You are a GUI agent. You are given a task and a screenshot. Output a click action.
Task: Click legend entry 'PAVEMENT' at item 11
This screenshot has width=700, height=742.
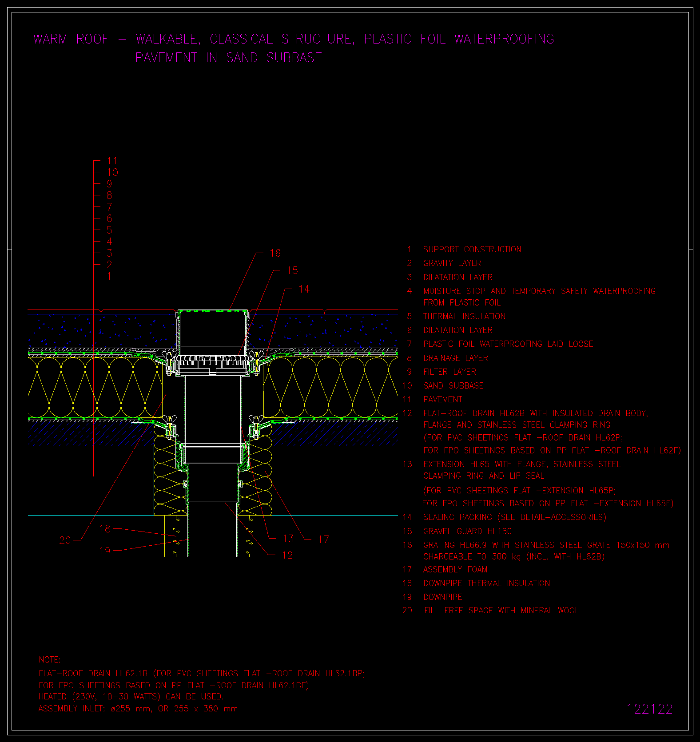[x=443, y=400]
